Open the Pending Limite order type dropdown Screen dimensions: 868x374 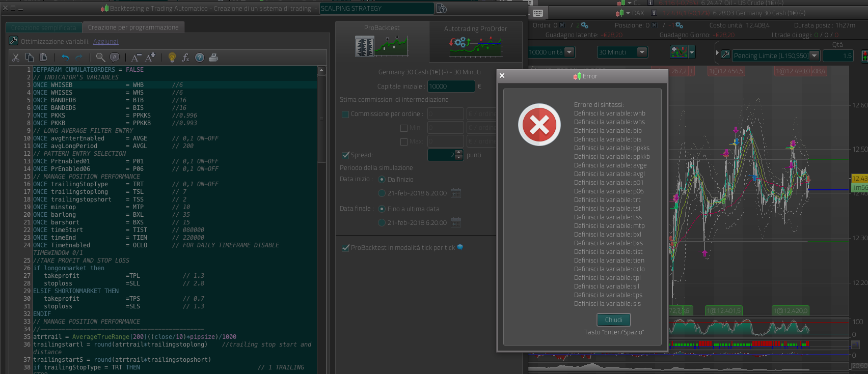point(814,55)
